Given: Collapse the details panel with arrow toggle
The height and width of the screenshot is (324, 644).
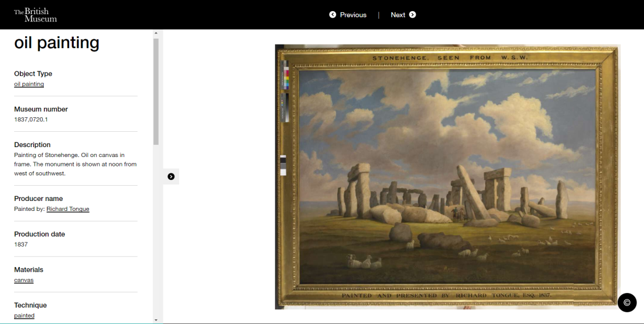Looking at the screenshot, I should coord(171,176).
